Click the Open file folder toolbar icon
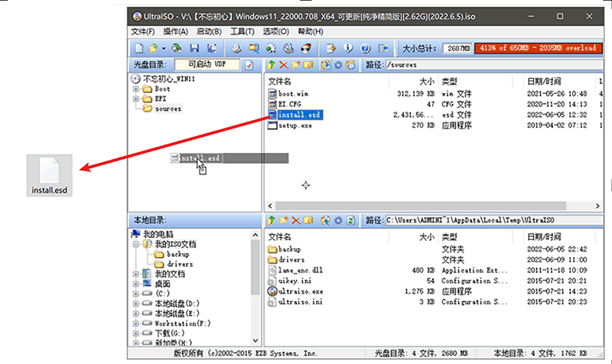The width and height of the screenshot is (612, 364). pyautogui.click(x=153, y=48)
